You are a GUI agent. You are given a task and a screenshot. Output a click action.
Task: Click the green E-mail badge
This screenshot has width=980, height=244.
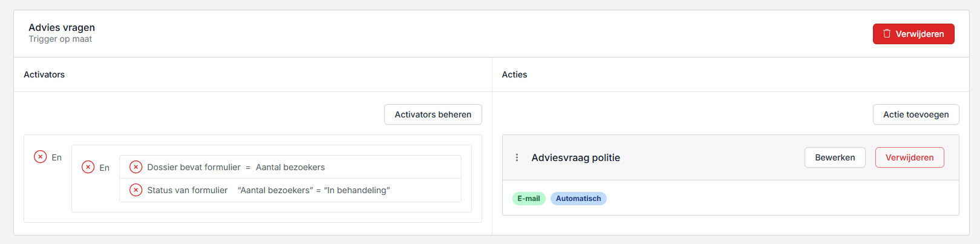click(x=528, y=199)
